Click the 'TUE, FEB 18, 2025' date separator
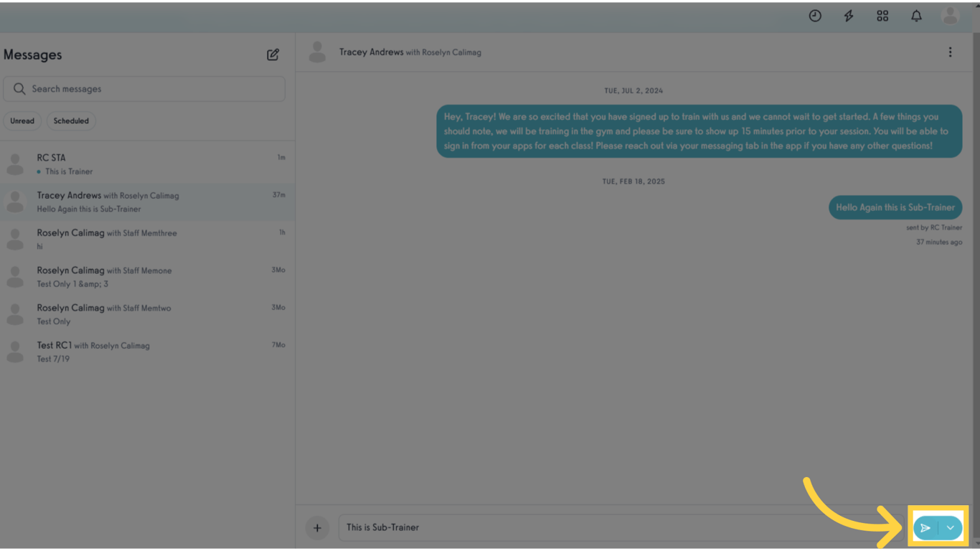This screenshot has height=551, width=980. [x=633, y=182]
